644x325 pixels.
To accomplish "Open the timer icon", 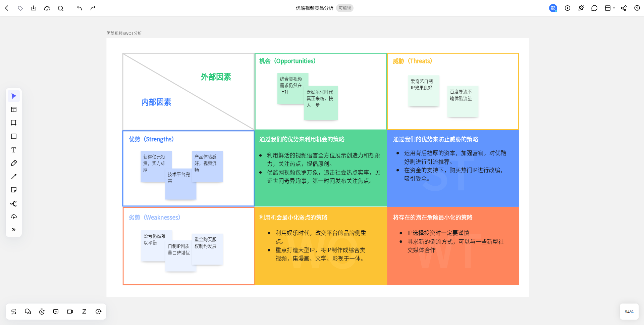I will pos(42,312).
